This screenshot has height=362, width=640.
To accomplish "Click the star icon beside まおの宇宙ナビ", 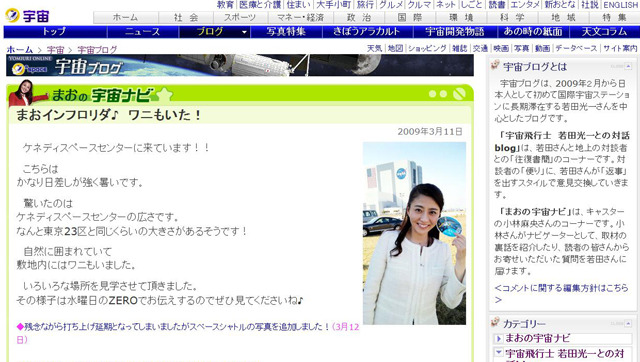I will point(165,95).
